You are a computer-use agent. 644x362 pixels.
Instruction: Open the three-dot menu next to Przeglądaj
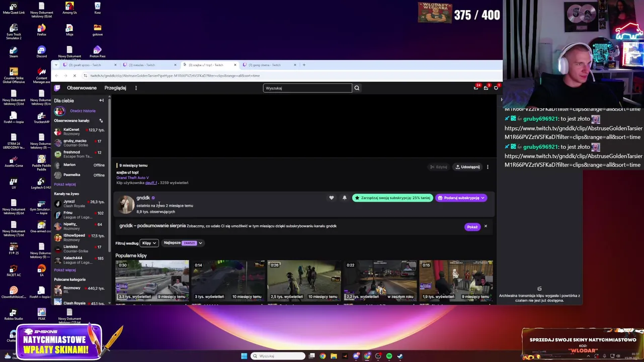pos(136,88)
